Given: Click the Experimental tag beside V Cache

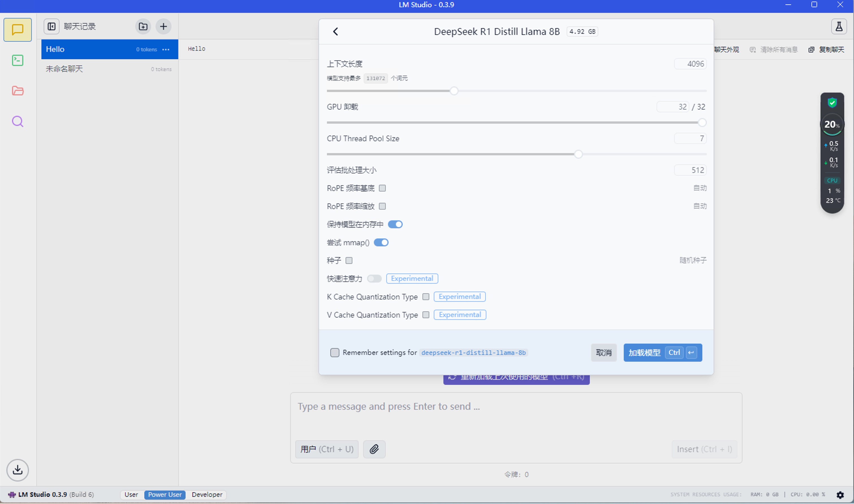Looking at the screenshot, I should [x=460, y=315].
